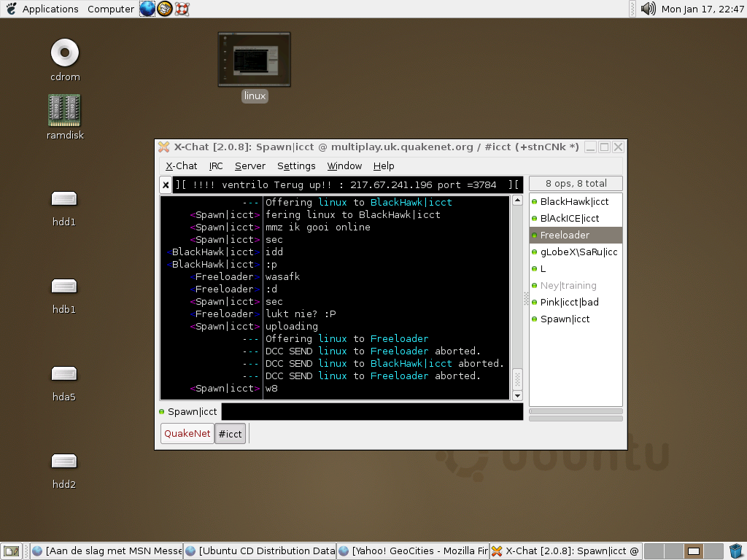The width and height of the screenshot is (747, 560).
Task: Click the 8 ops, 8 total label
Action: (576, 183)
